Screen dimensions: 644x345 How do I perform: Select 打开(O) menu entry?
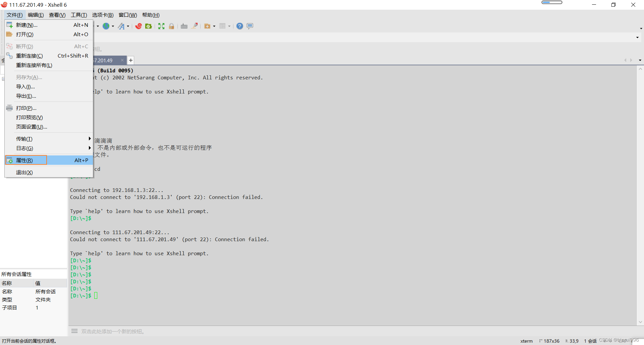pos(49,34)
